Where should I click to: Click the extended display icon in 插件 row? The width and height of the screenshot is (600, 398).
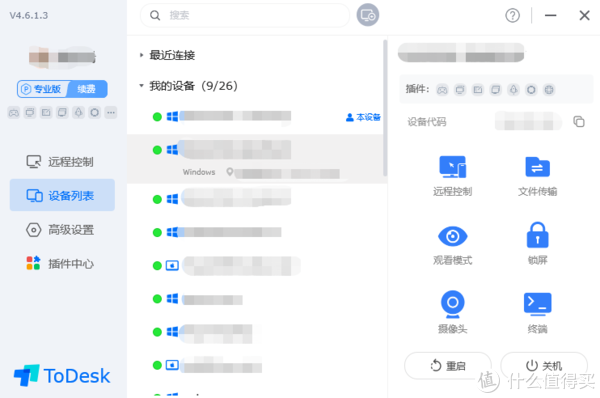point(496,90)
